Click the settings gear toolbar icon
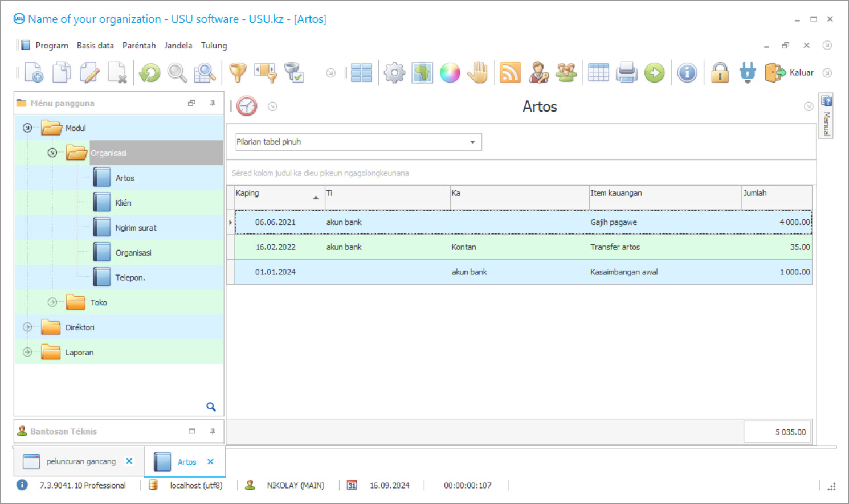This screenshot has width=849, height=504. [x=394, y=73]
